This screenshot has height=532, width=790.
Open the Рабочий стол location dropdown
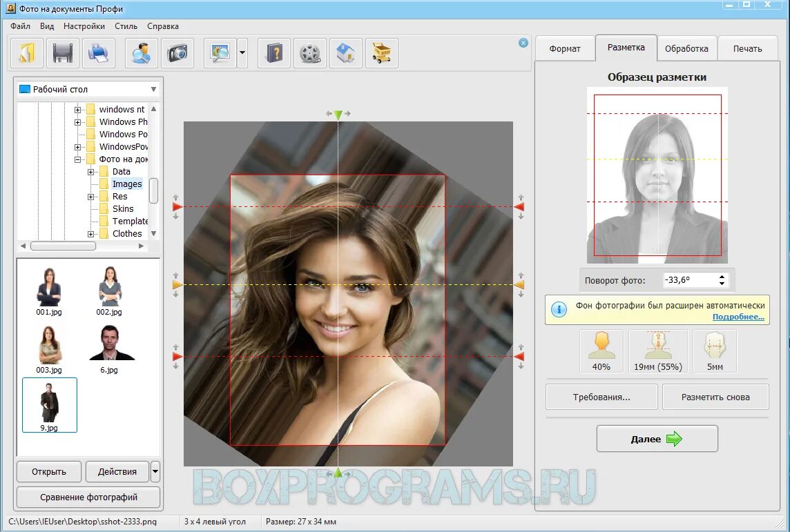88,89
